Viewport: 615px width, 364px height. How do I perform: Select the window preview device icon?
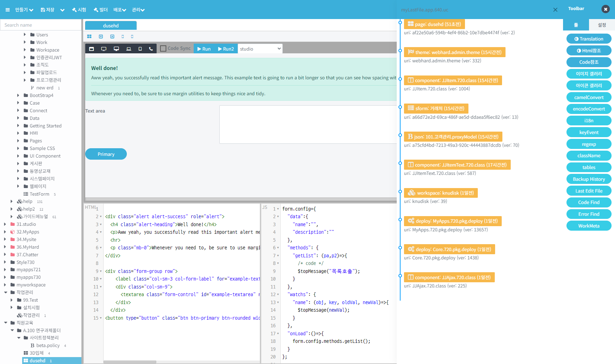[x=91, y=49]
